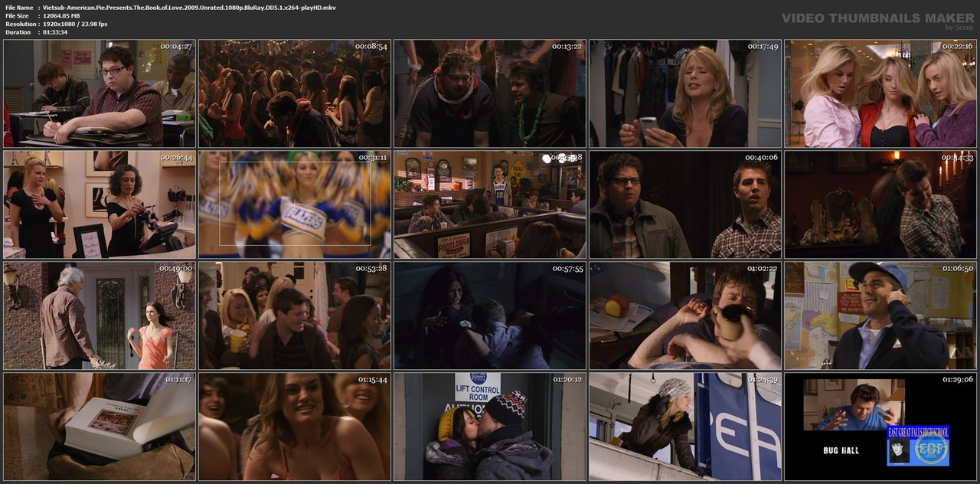Select the diner interior scene thumbnail
The image size is (980, 484).
(x=490, y=204)
